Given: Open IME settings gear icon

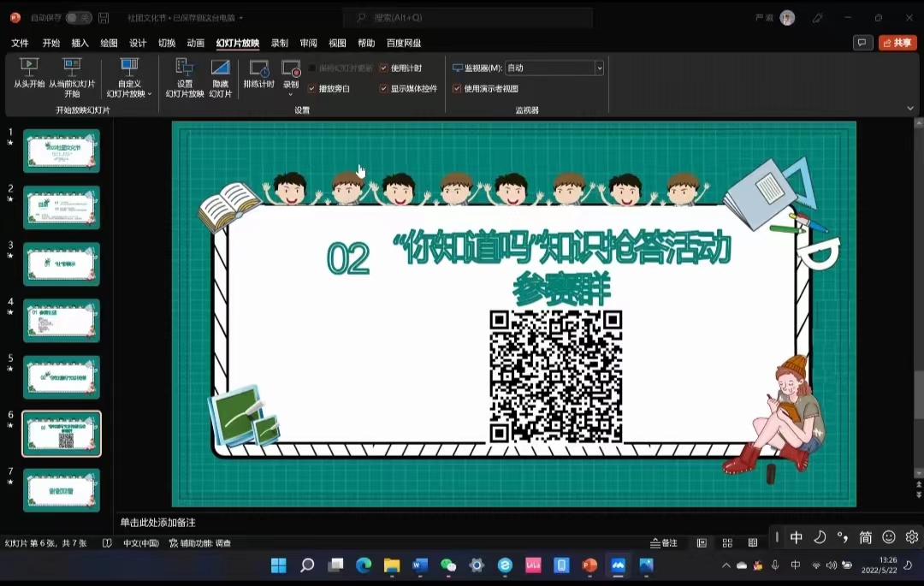Looking at the screenshot, I should click(912, 537).
